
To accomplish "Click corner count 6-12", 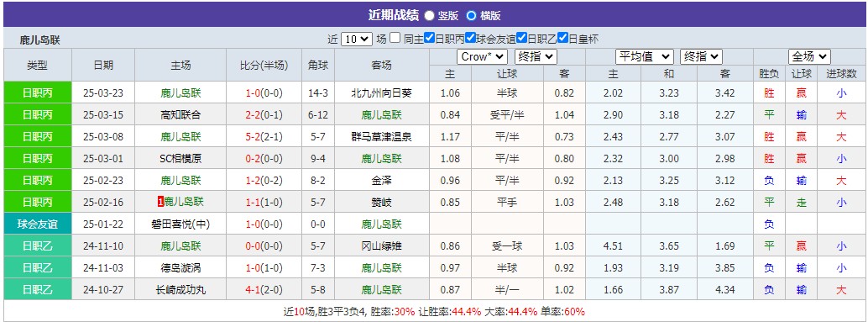I will click(318, 114).
